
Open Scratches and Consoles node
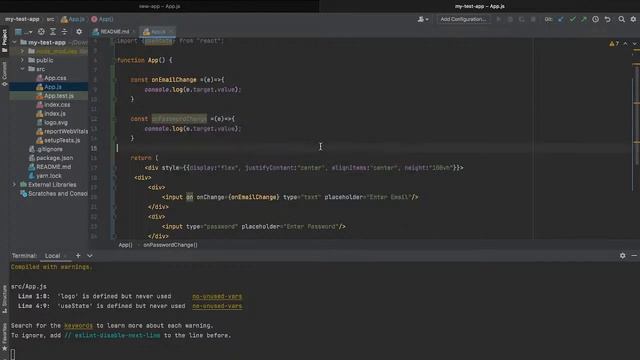point(54,193)
